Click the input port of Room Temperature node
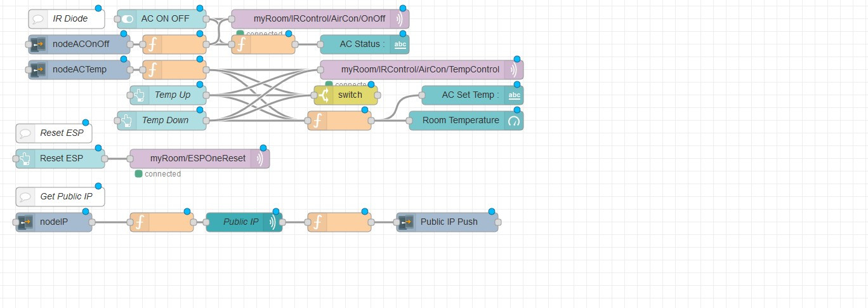 pos(409,121)
